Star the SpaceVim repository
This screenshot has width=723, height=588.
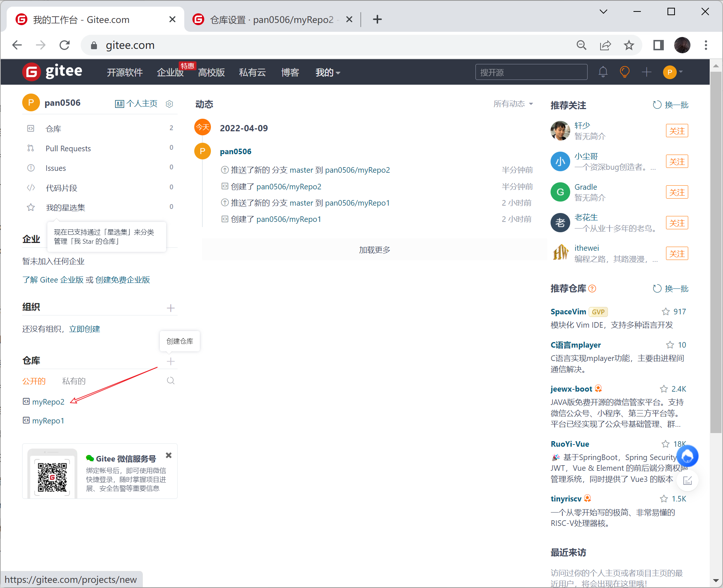pos(666,311)
